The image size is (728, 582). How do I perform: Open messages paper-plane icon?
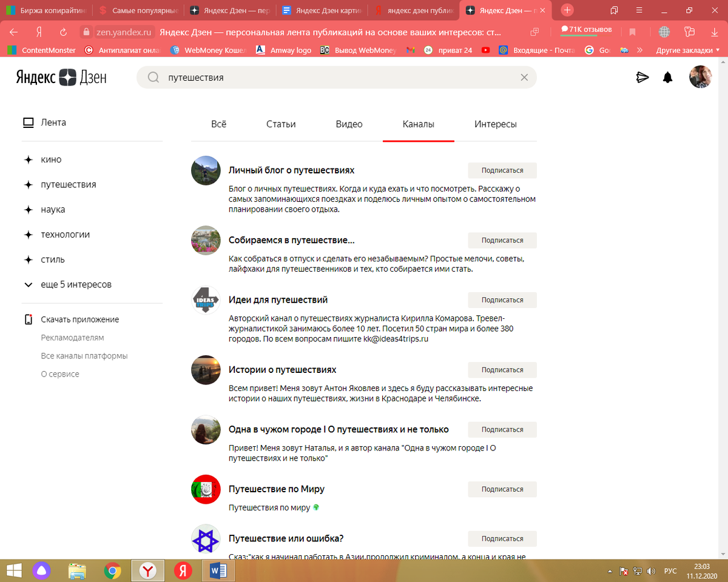642,77
